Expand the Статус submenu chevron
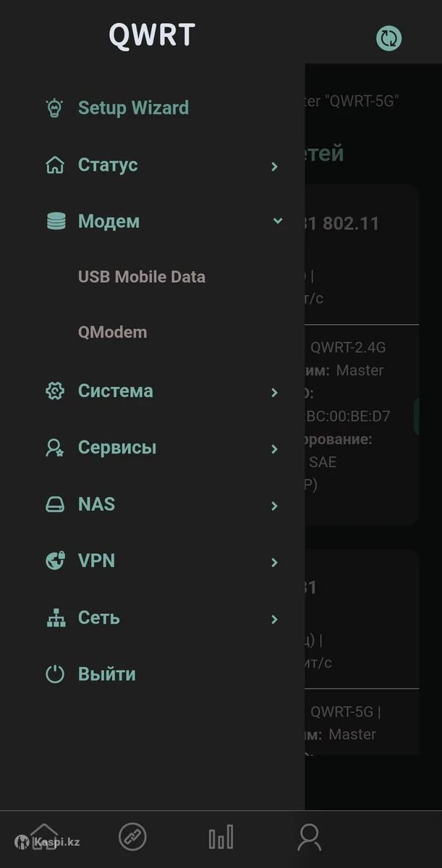 (x=274, y=166)
